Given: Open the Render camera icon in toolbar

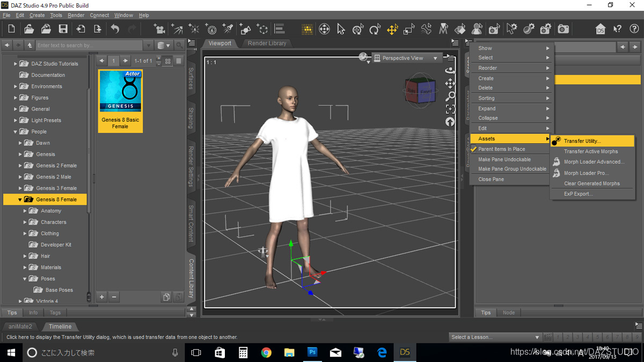Looking at the screenshot, I should pyautogui.click(x=563, y=29).
